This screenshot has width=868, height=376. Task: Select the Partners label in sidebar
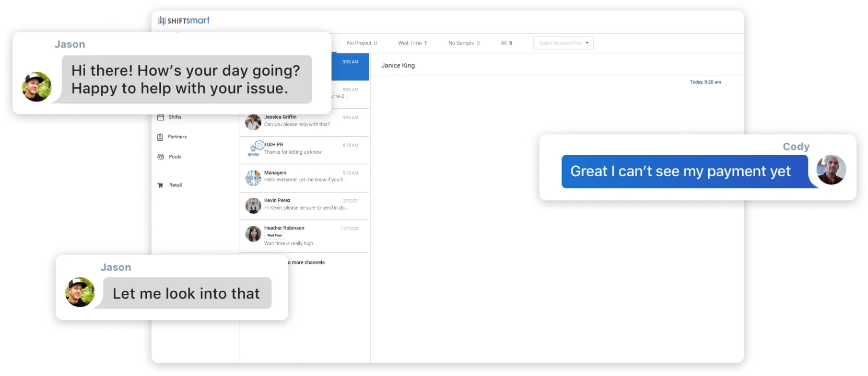coord(177,137)
